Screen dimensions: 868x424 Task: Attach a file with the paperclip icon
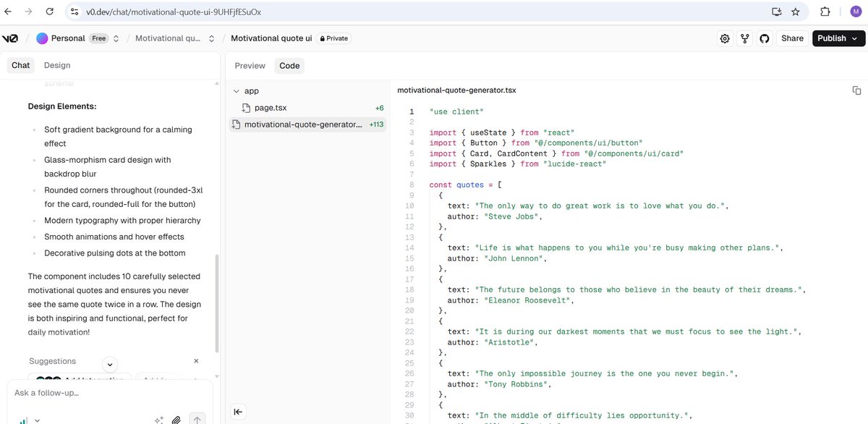tap(176, 420)
